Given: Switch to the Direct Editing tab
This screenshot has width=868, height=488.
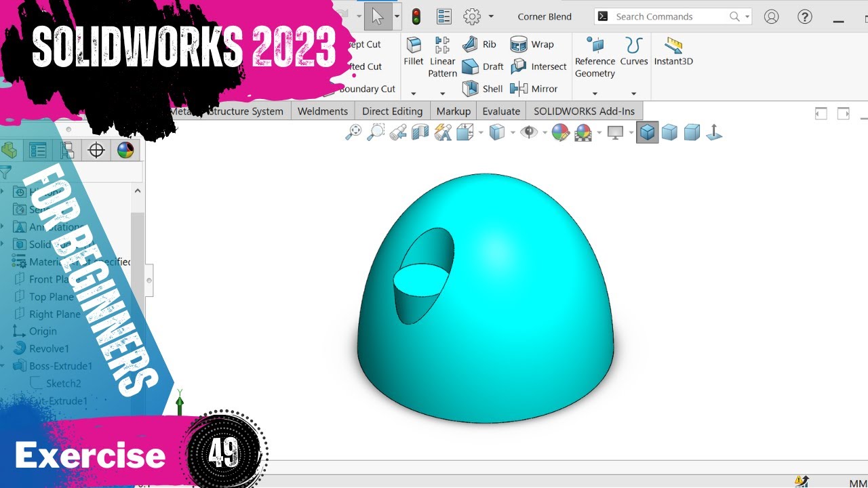Looking at the screenshot, I should point(392,111).
